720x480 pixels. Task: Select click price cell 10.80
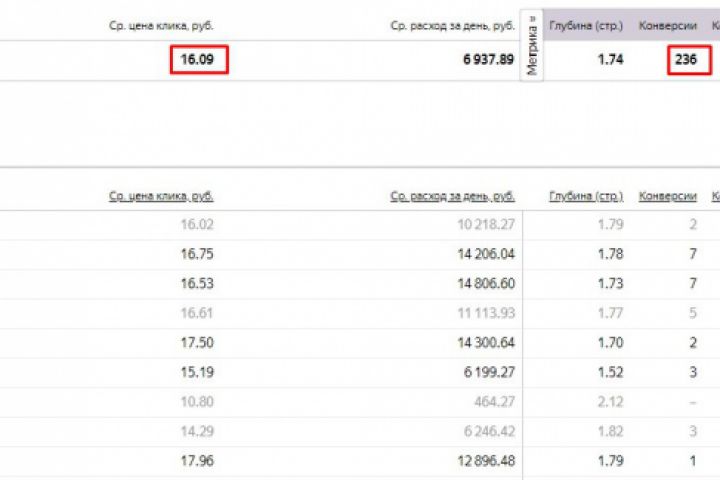coord(197,402)
